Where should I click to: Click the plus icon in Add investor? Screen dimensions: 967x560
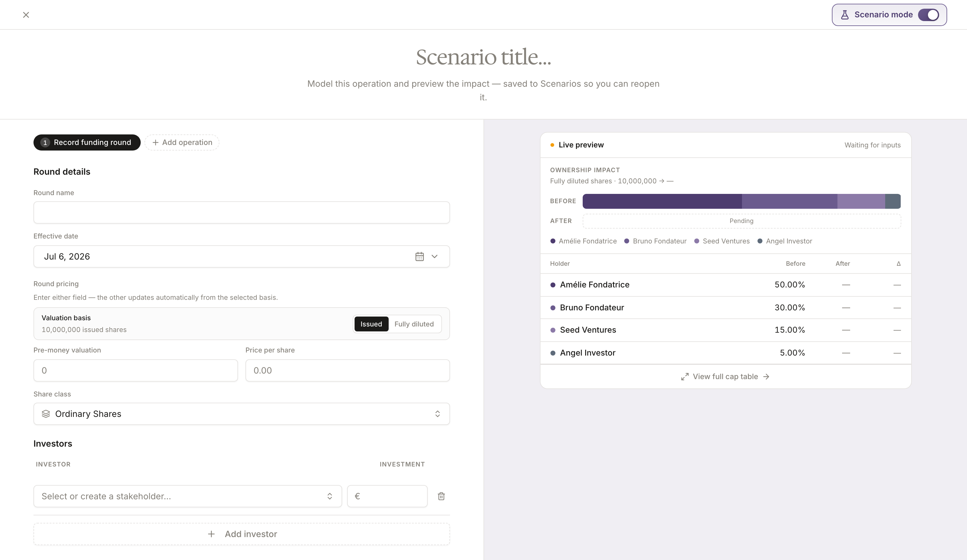pos(211,534)
